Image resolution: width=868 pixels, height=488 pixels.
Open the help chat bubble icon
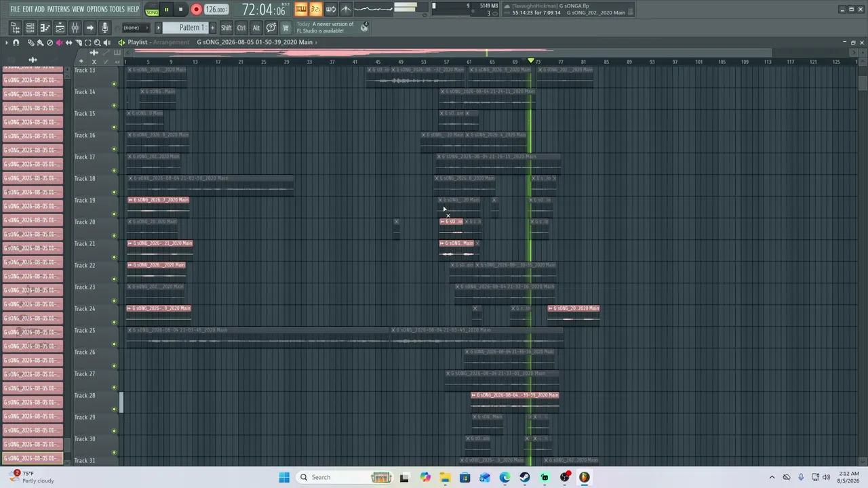(271, 28)
